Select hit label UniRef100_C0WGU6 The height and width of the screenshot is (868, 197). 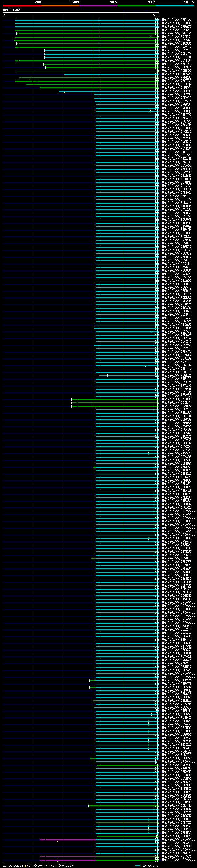(177, 430)
